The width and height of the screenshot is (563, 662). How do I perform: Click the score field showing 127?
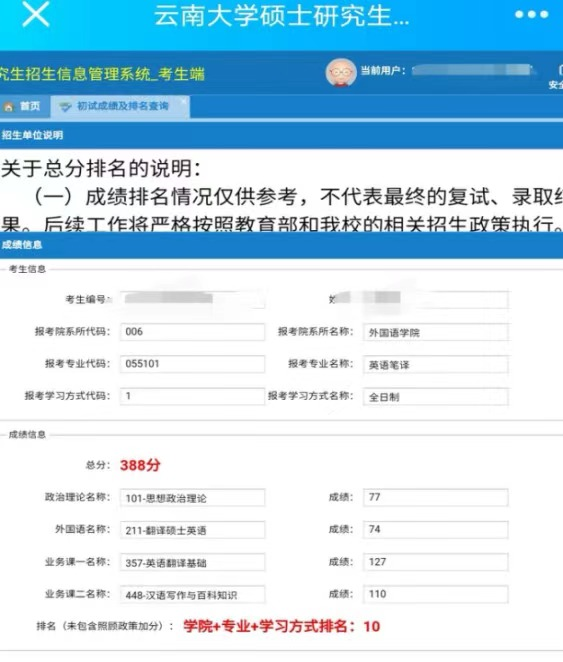436,562
